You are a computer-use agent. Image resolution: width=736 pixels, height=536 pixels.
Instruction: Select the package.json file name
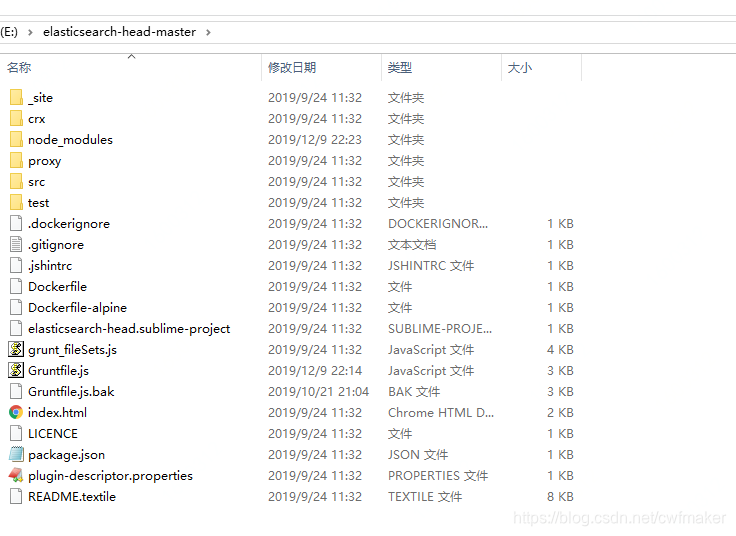[x=66, y=455]
